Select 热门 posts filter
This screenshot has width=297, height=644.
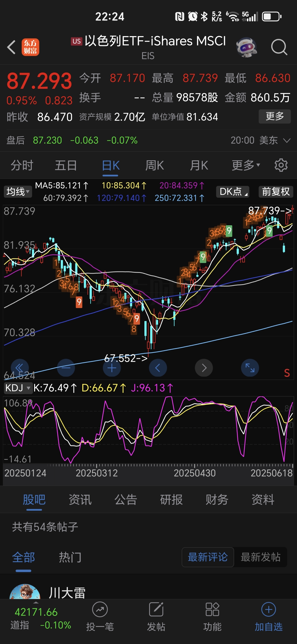pyautogui.click(x=70, y=557)
